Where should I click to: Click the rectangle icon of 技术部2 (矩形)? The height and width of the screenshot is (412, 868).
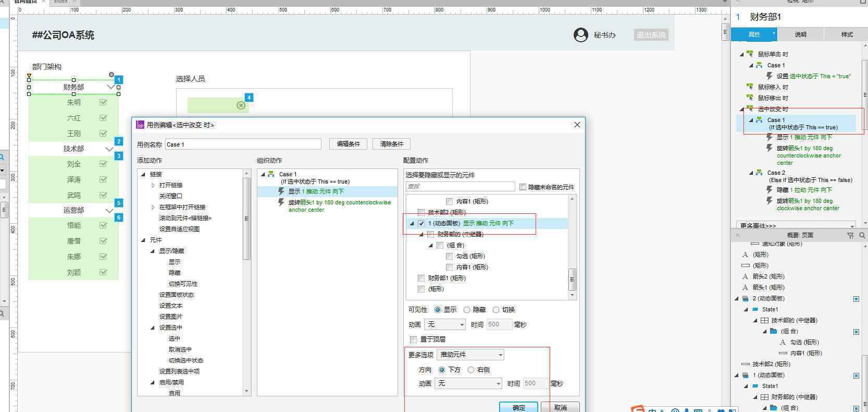pyautogui.click(x=745, y=364)
